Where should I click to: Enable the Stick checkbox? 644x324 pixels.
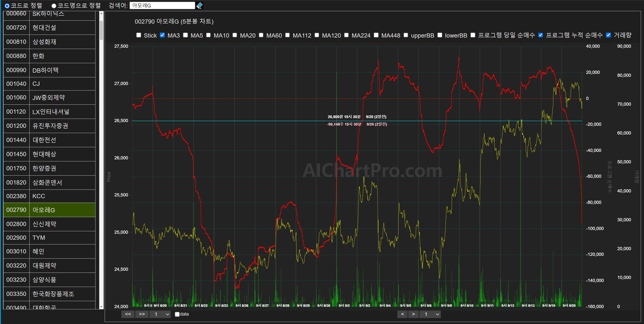click(139, 35)
